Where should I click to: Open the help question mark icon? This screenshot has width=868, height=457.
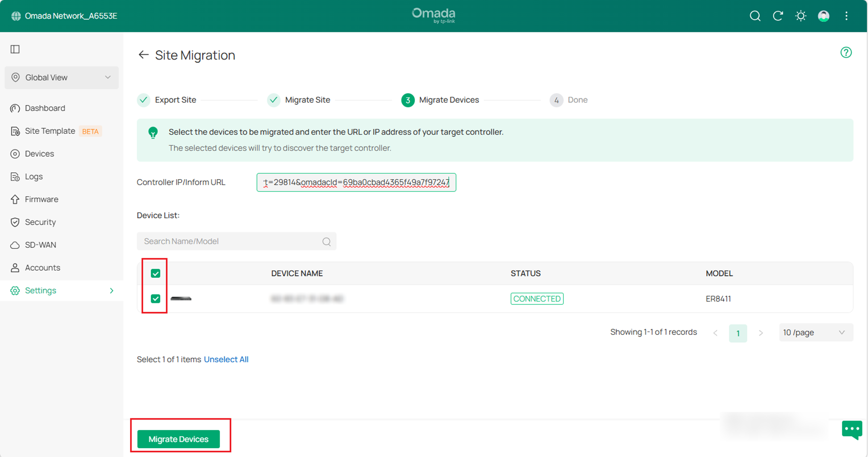846,52
